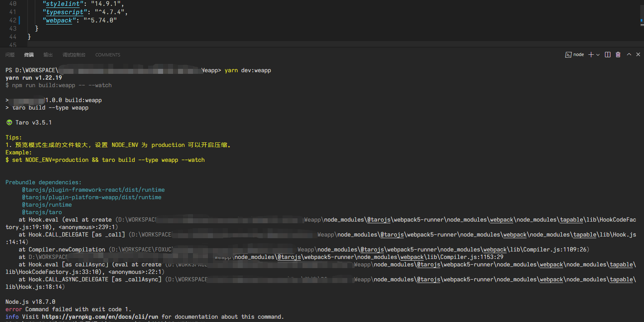Kill the terminal with the trash icon
644x322 pixels.
pyautogui.click(x=618, y=55)
